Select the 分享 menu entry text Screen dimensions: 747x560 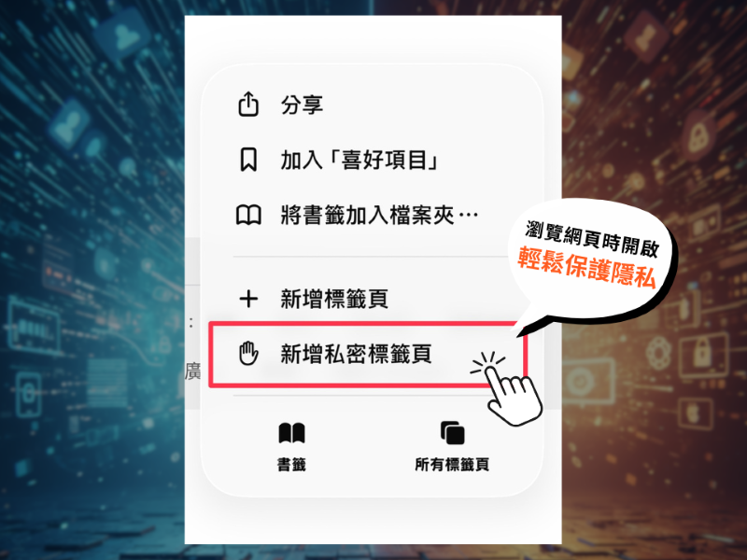tap(302, 105)
